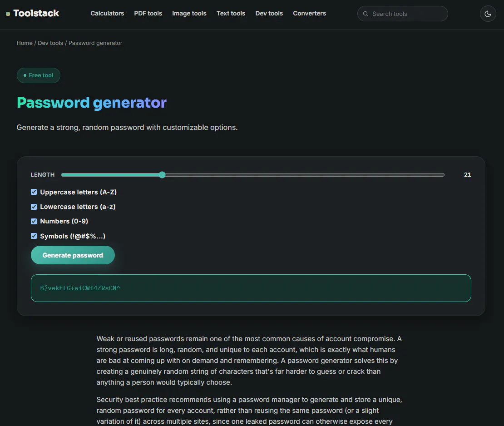
Task: Click the Free tool badge
Action: 39,75
